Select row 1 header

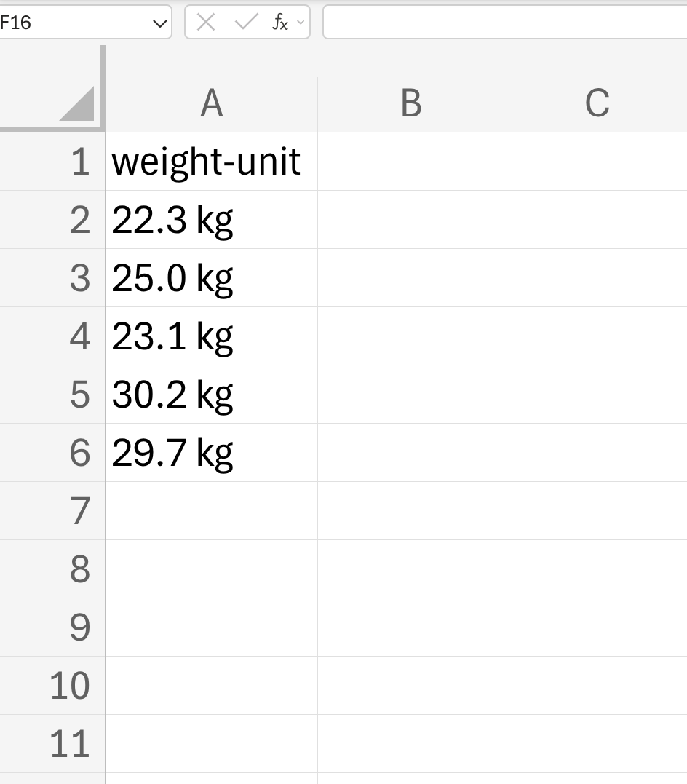coord(52,162)
